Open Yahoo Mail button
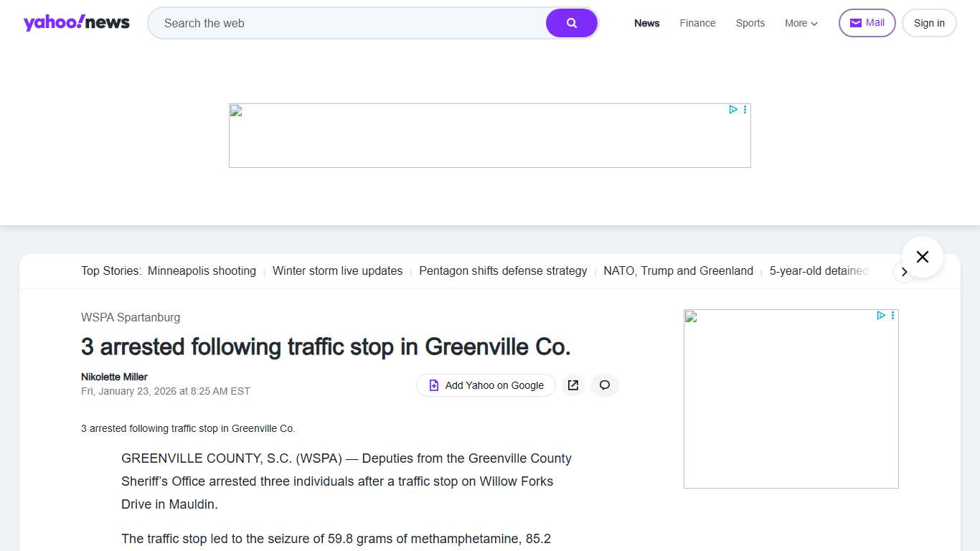Viewport: 980px width, 551px height. point(867,23)
